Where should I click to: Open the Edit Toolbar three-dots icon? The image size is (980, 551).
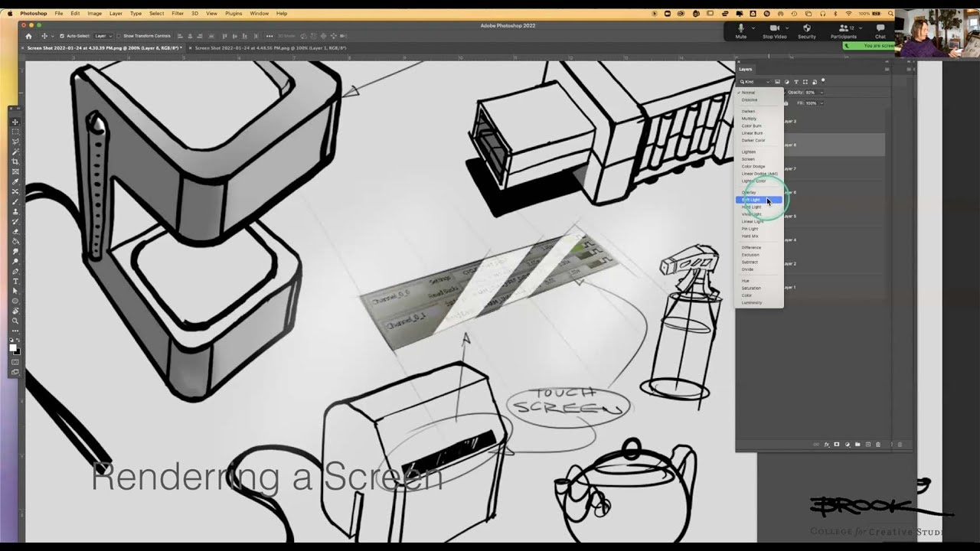[15, 331]
